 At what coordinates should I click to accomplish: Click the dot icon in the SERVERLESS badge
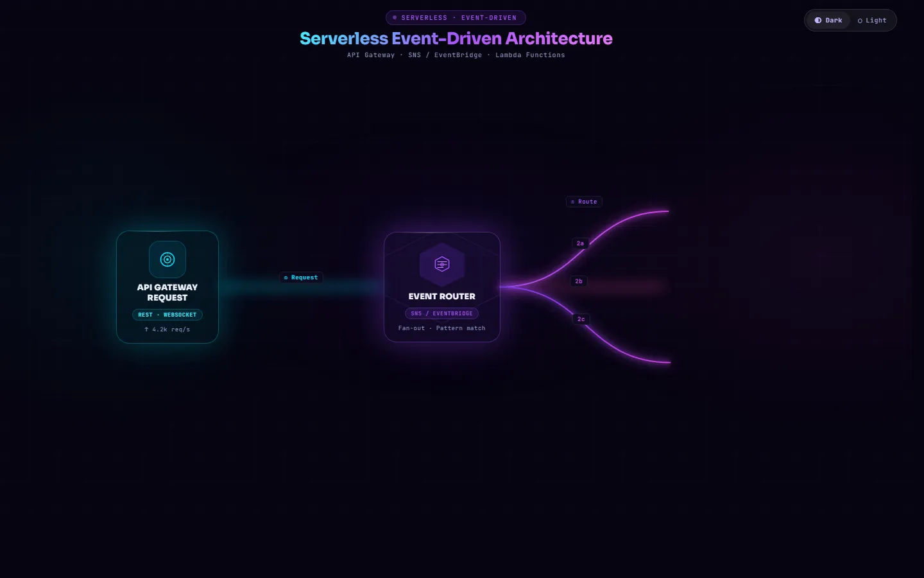coord(394,17)
